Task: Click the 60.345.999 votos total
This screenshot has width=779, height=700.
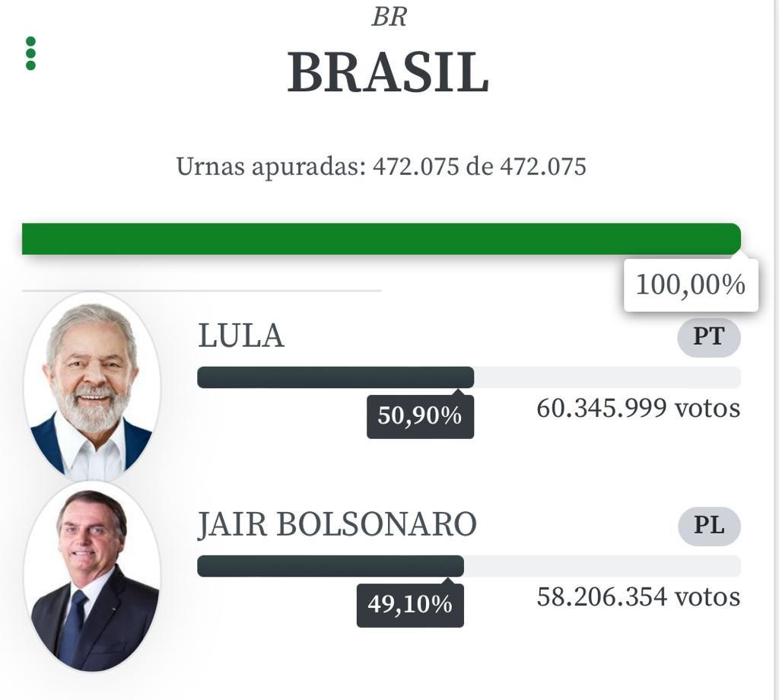Action: click(638, 409)
